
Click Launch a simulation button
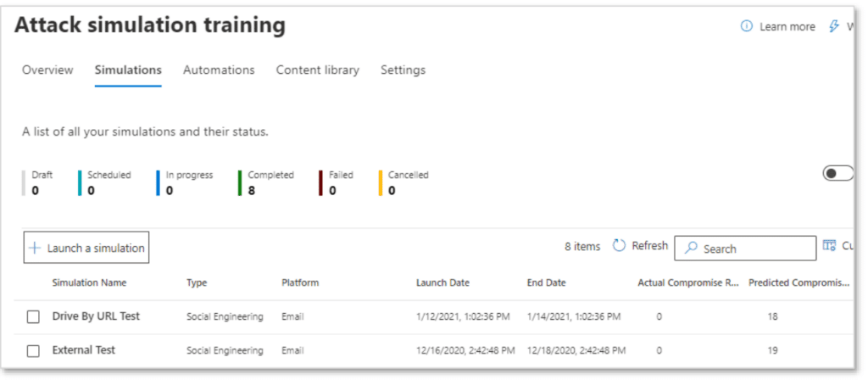(86, 248)
